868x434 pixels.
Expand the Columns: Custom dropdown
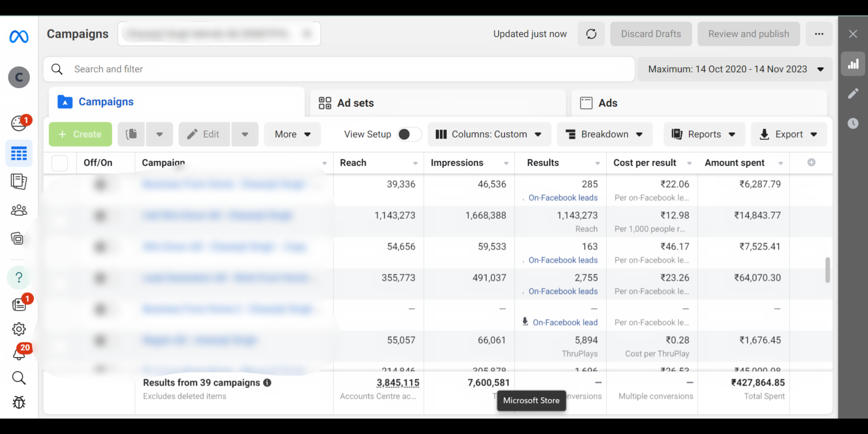(x=489, y=134)
